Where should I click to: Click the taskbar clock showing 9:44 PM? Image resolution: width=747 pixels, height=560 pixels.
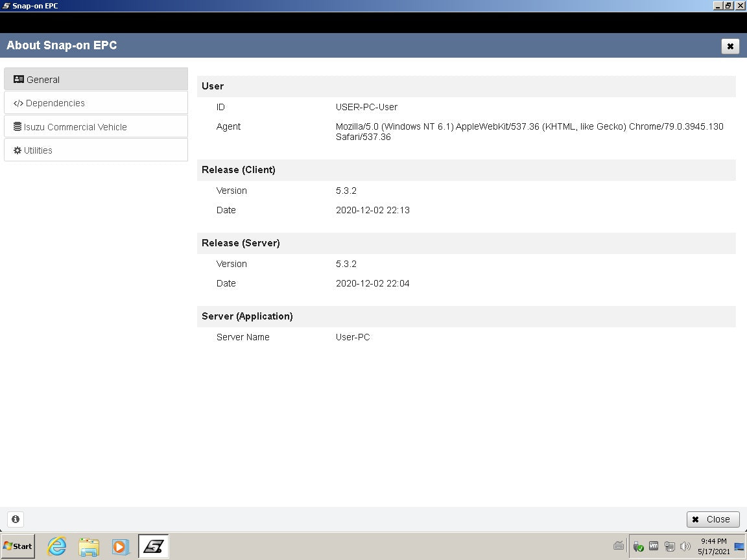click(x=713, y=546)
